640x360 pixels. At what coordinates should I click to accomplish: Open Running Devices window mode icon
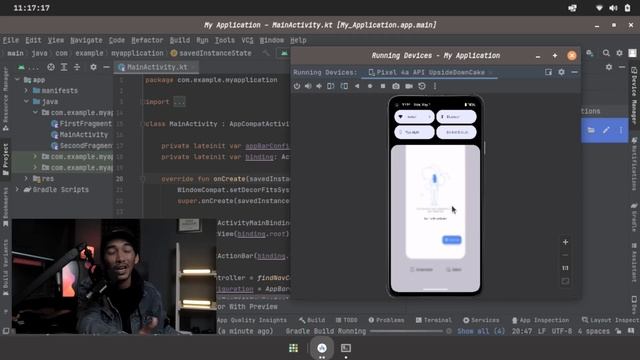pyautogui.click(x=548, y=72)
